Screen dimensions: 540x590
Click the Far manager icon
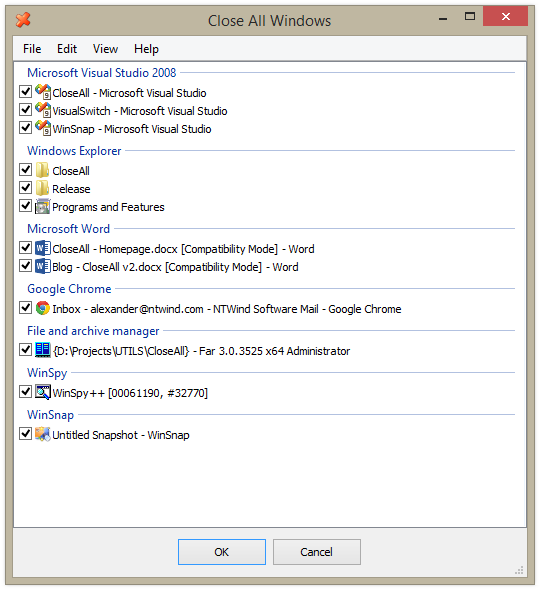tap(43, 350)
